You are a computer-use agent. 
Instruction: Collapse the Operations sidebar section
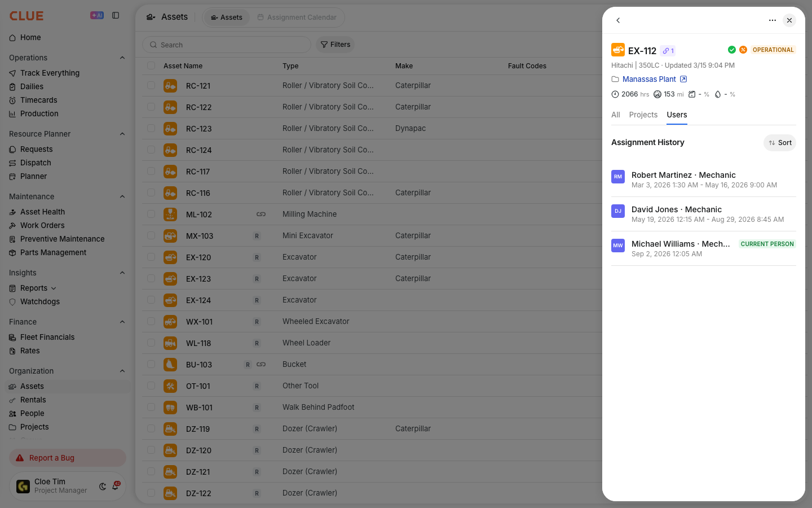tap(122, 58)
